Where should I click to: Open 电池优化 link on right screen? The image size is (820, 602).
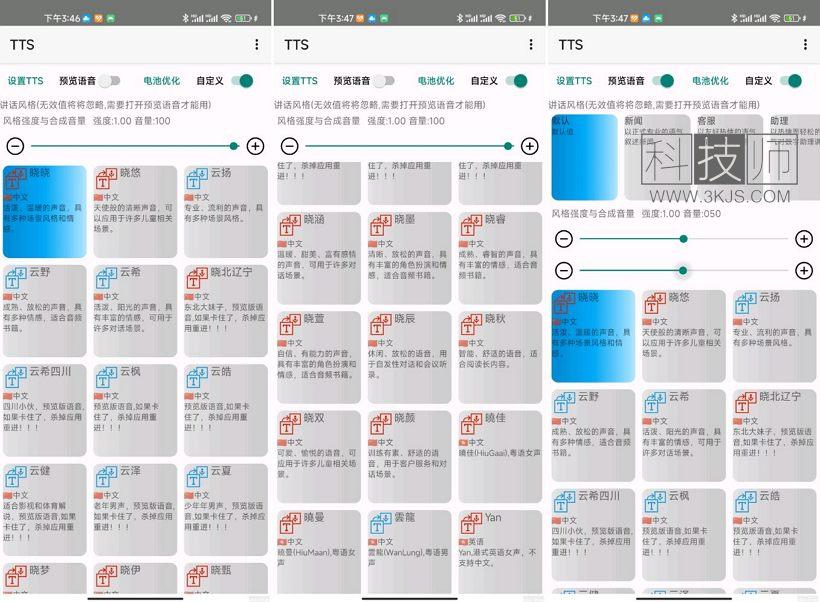710,81
